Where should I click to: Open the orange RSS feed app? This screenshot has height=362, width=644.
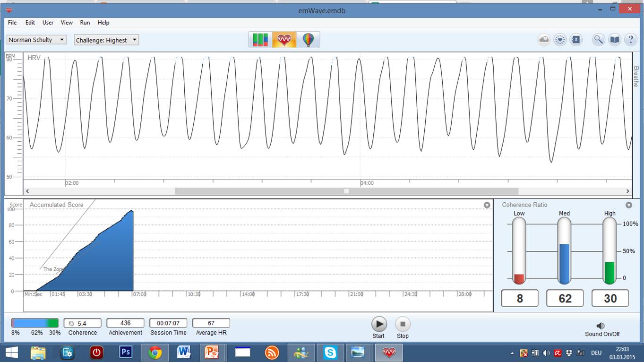pyautogui.click(x=272, y=353)
